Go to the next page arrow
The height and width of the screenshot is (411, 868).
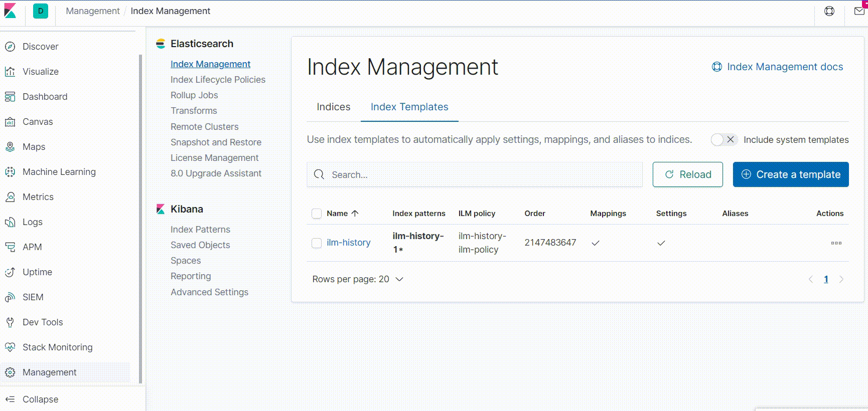tap(841, 279)
